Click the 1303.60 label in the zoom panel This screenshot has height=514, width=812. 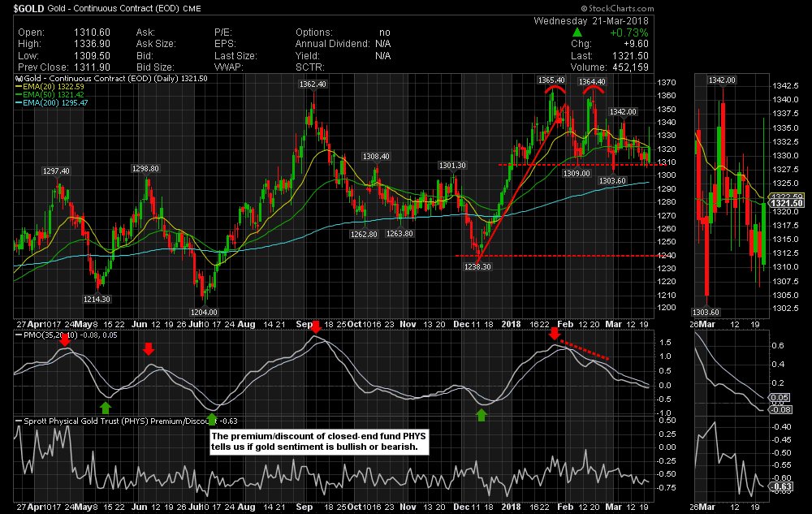tap(706, 312)
